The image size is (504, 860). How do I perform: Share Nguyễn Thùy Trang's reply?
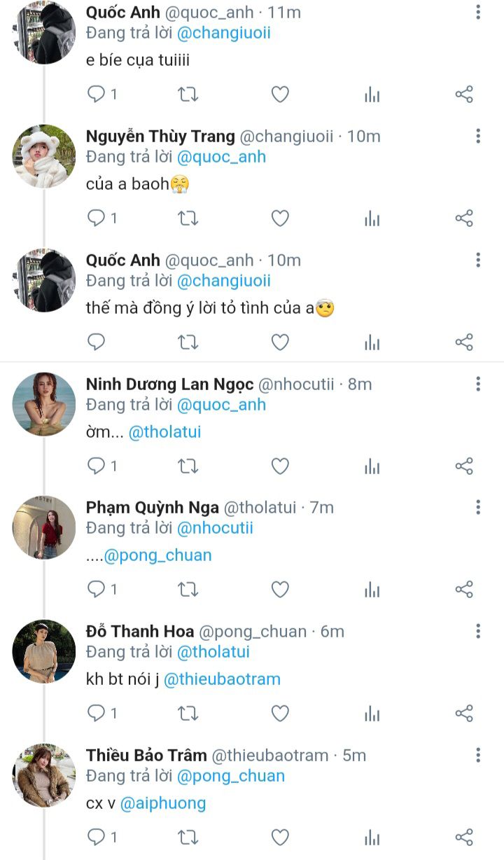point(464,219)
